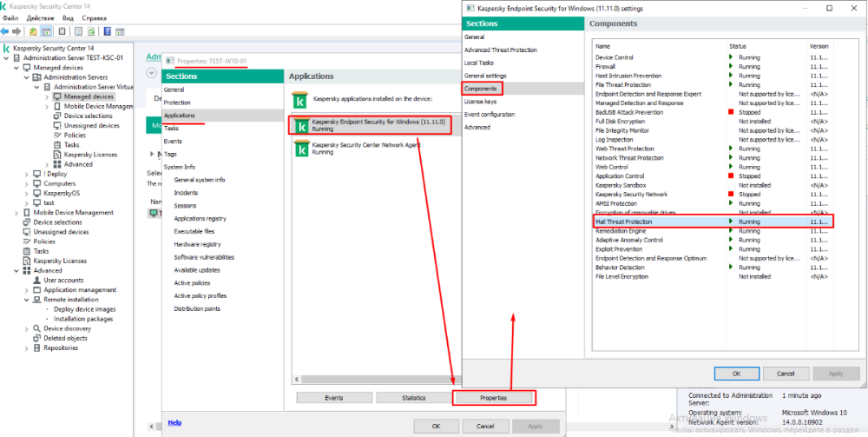Select License keys section in settings window

[480, 102]
